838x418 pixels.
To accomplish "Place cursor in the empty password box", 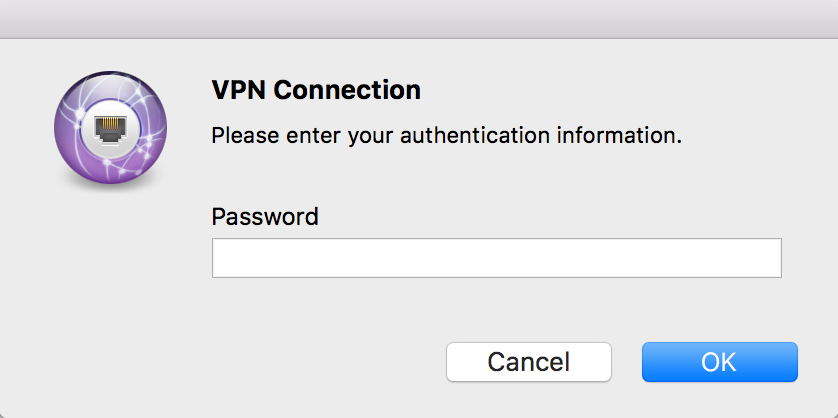I will click(x=496, y=258).
